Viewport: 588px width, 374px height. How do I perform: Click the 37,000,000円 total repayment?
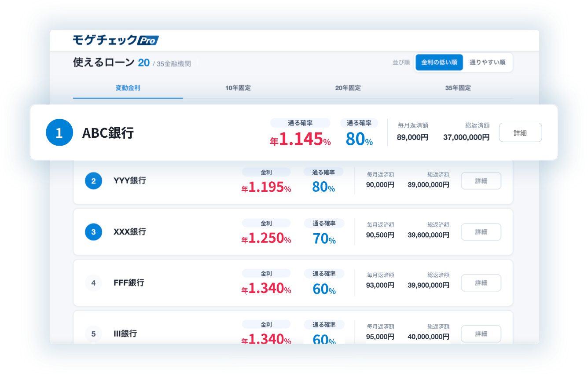pos(467,137)
